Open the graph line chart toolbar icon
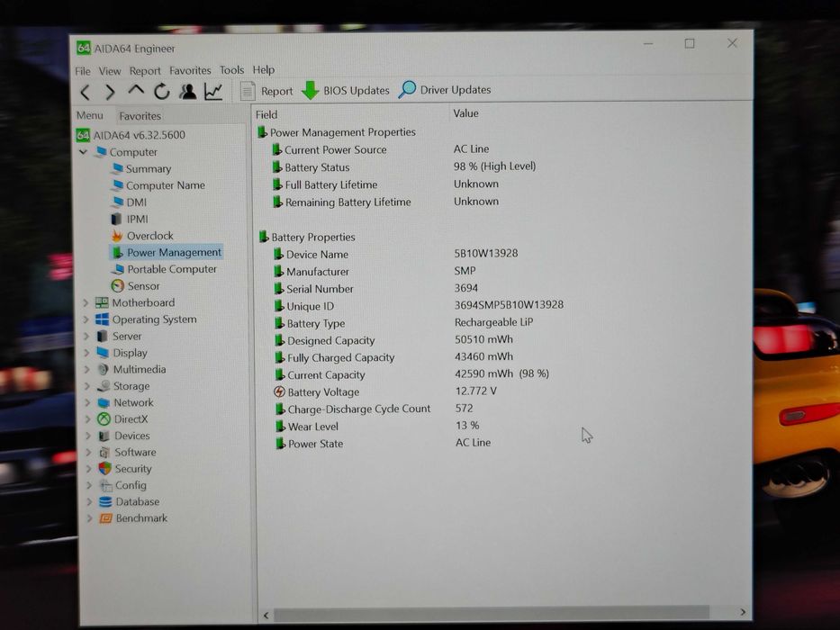The width and height of the screenshot is (840, 630). click(213, 92)
